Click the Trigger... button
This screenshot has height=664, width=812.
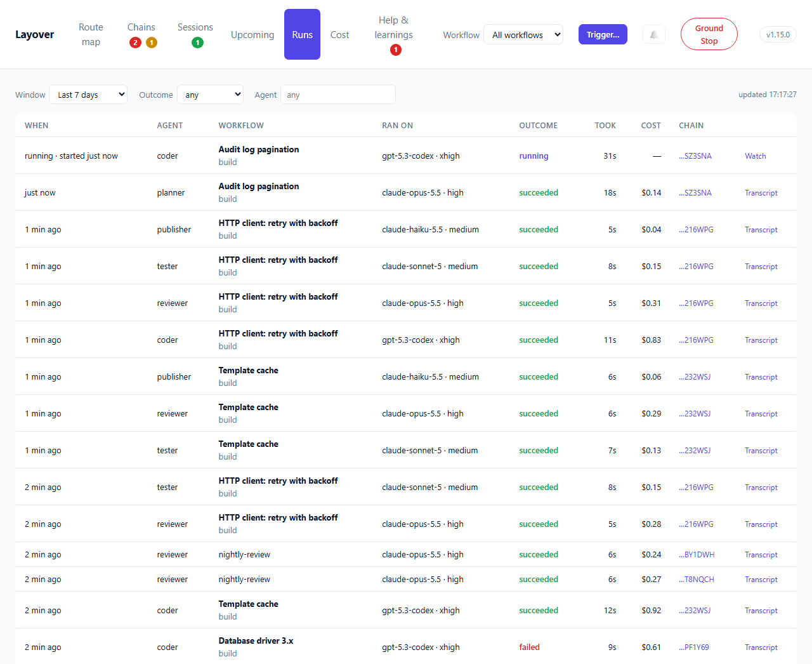603,34
